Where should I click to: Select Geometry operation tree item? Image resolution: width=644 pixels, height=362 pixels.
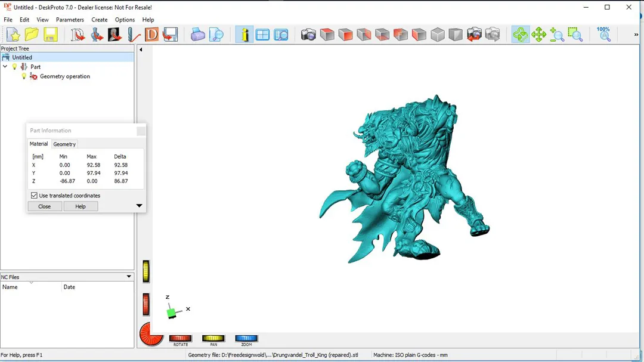coord(65,76)
